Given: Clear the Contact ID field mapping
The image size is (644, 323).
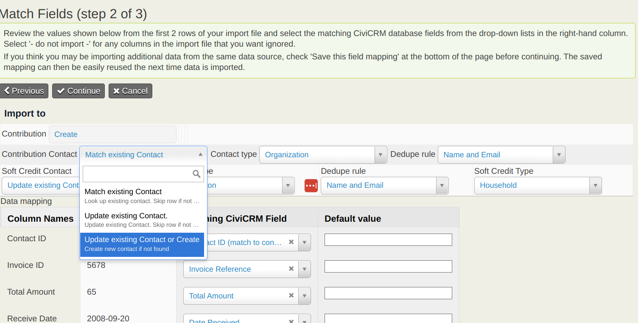Looking at the screenshot, I should 291,242.
